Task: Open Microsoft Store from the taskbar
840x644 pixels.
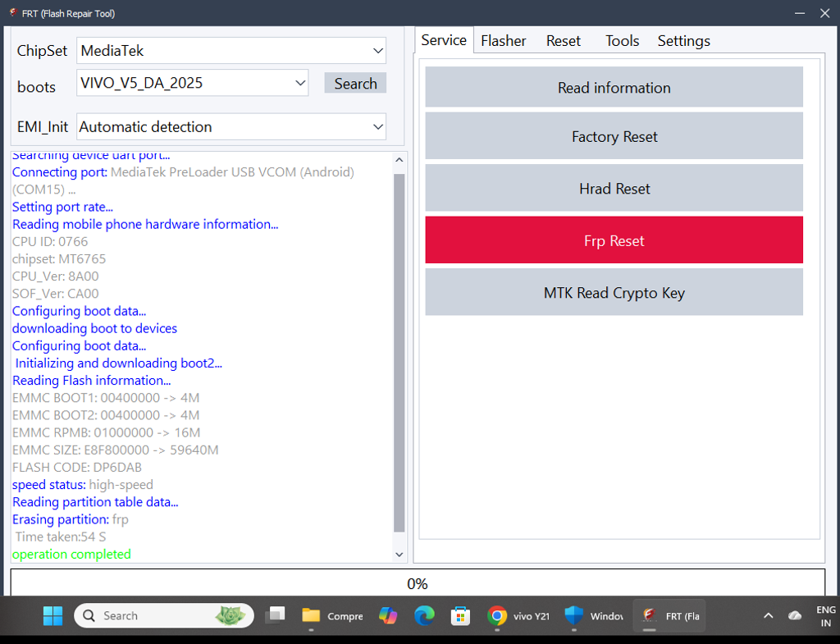Action: [460, 615]
